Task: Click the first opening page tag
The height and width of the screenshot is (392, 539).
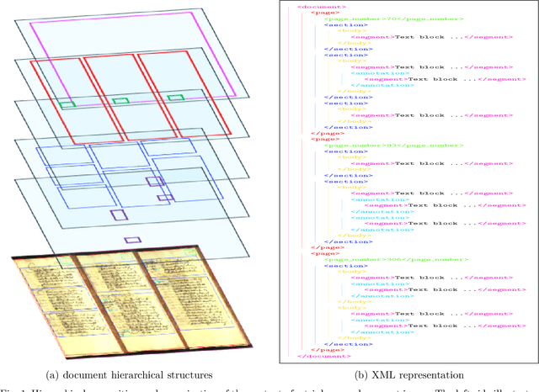Action: 320,13
